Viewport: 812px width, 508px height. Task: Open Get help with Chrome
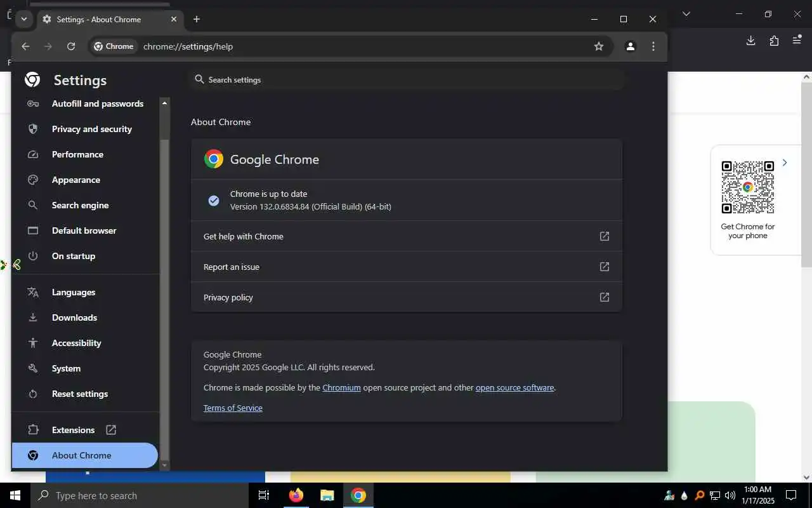pyautogui.click(x=406, y=236)
